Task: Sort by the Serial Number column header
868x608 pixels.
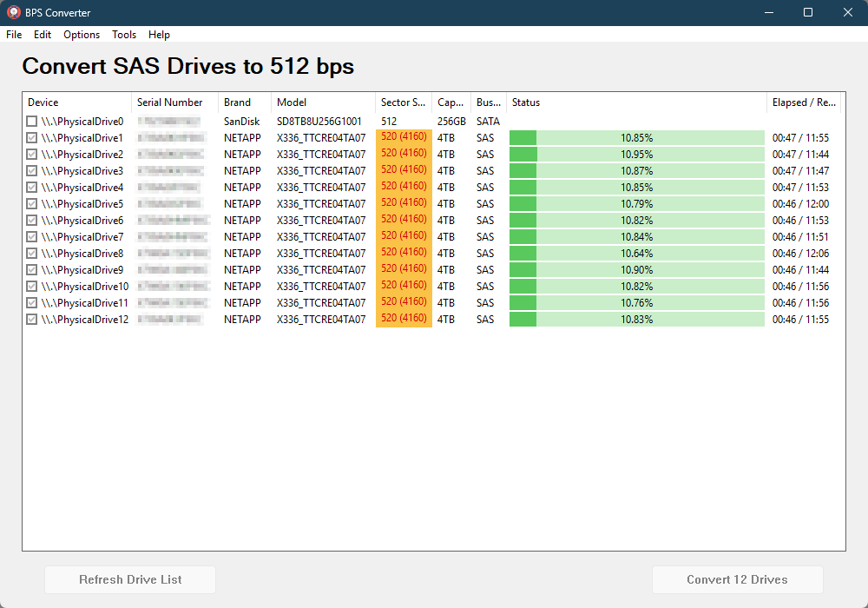Action: tap(170, 102)
